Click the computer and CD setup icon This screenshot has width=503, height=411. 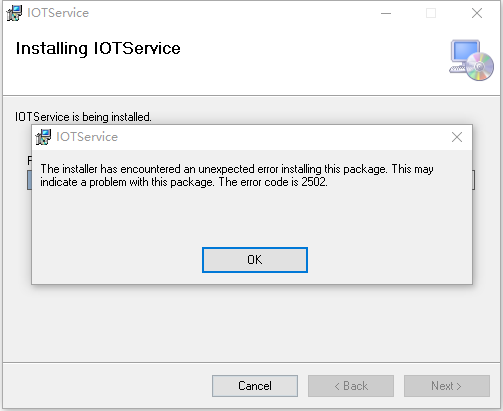pyautogui.click(x=471, y=60)
